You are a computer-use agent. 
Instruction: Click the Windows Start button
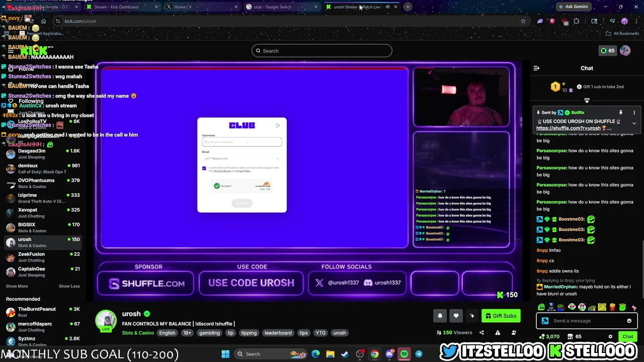pos(225,354)
